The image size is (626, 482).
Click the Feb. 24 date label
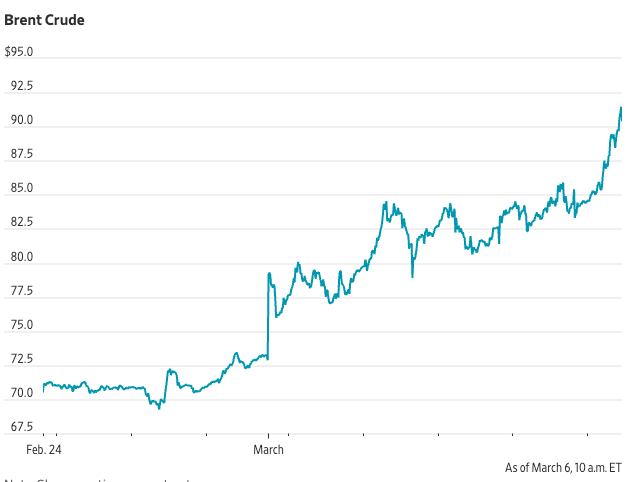[44, 449]
